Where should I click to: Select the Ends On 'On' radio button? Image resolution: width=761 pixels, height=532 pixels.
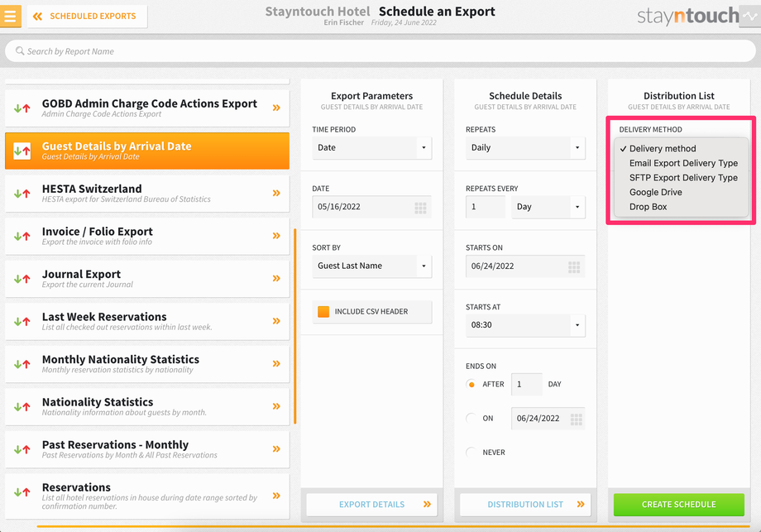[x=471, y=419]
